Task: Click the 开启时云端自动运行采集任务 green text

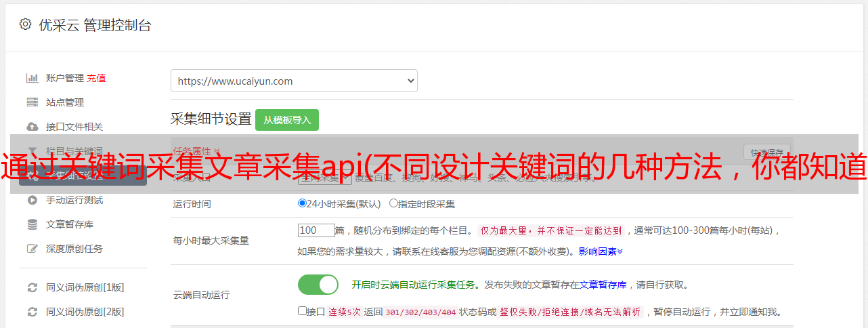Action: coord(413,285)
